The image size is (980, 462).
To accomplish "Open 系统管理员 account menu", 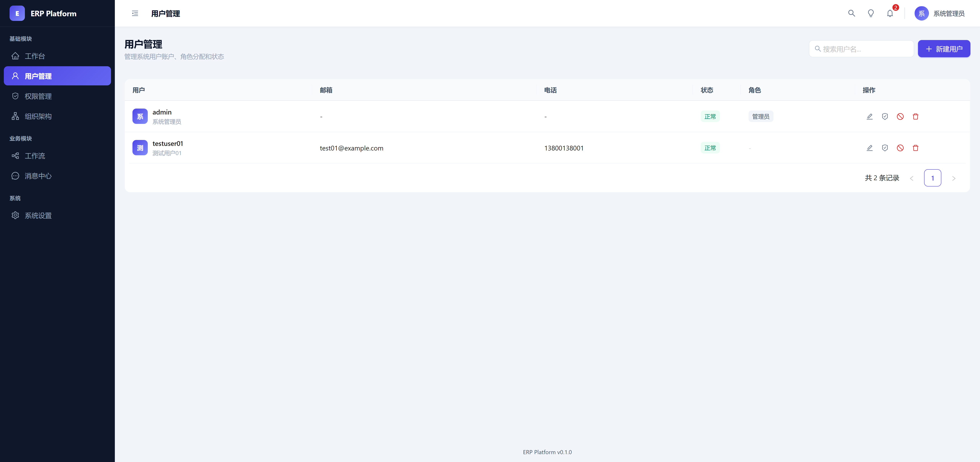I will coord(939,14).
